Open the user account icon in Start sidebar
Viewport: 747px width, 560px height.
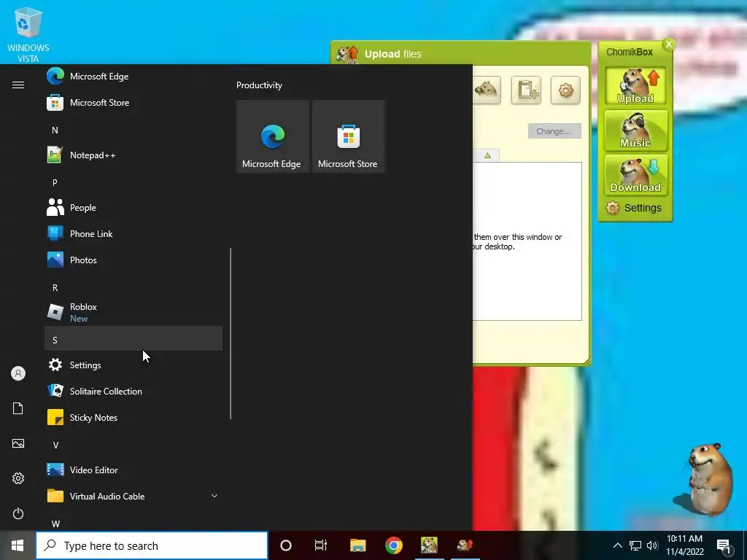[x=18, y=373]
